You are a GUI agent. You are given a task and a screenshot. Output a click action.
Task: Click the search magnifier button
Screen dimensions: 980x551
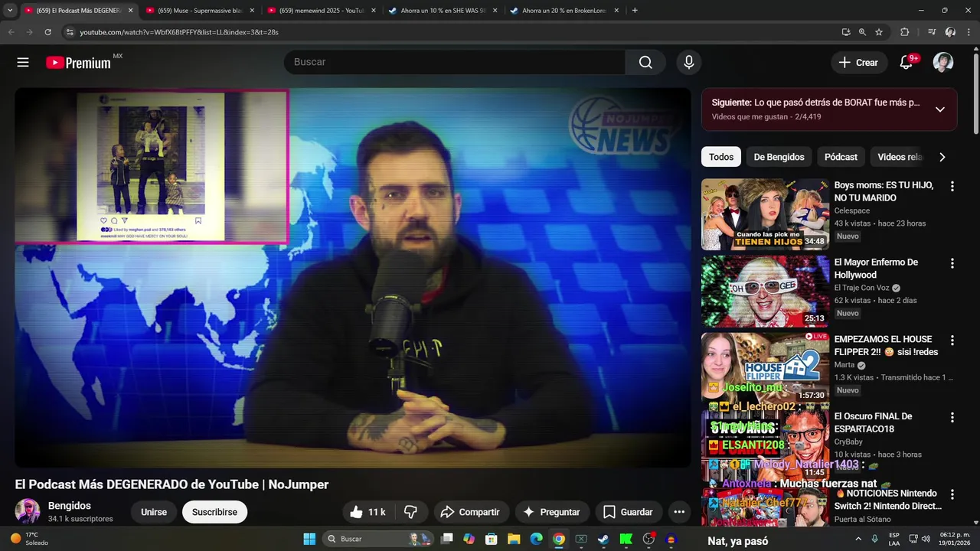coord(645,63)
